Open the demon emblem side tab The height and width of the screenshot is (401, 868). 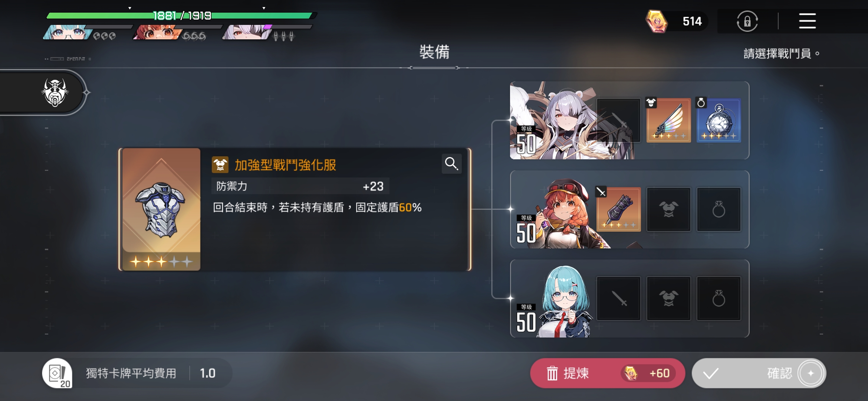(x=55, y=92)
